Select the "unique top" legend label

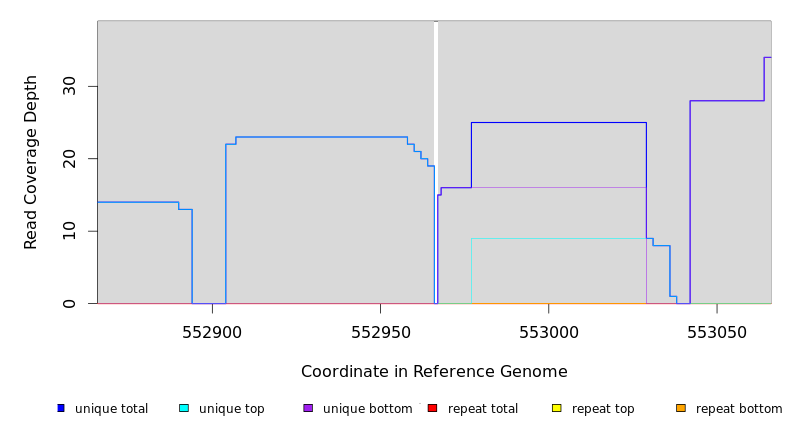232,409
